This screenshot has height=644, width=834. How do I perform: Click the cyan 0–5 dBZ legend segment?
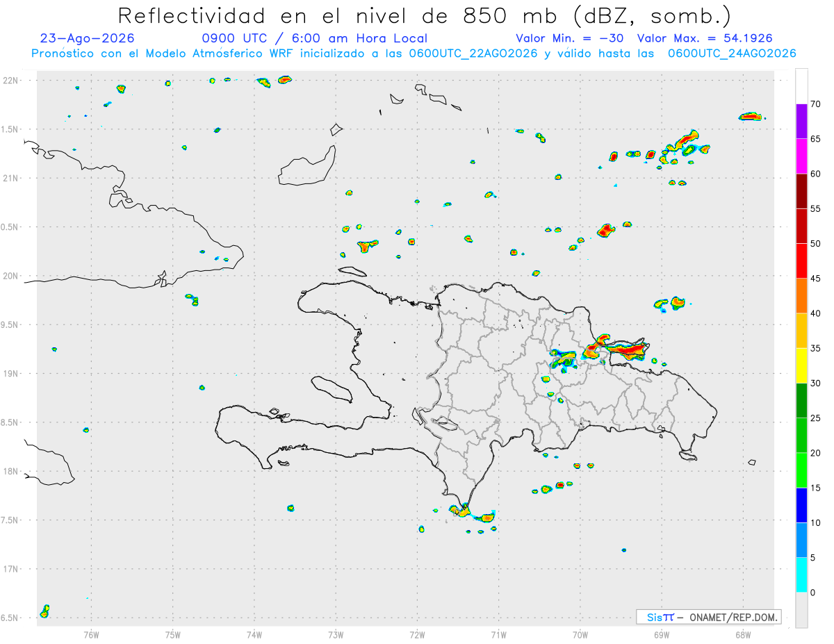(801, 575)
